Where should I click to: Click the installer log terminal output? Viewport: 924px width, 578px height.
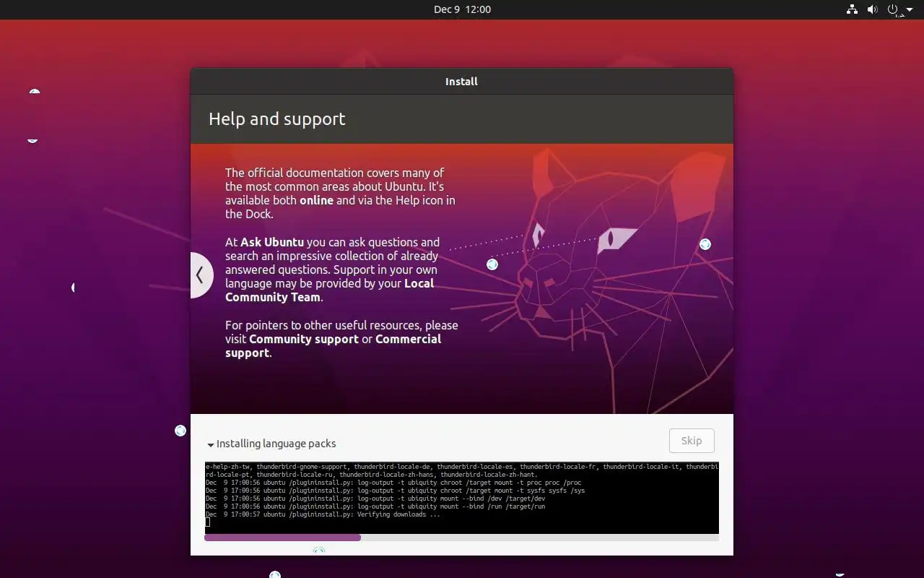[x=462, y=497]
